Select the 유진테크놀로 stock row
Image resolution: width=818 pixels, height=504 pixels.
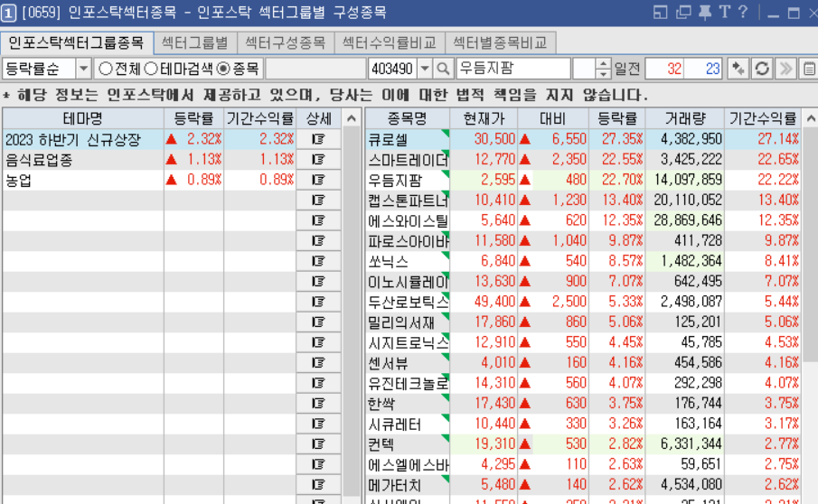tap(583, 383)
